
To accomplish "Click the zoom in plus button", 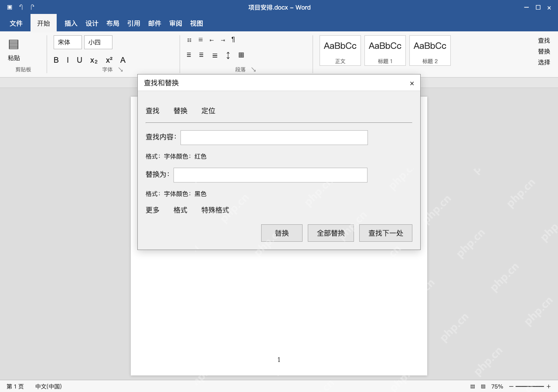I will click(548, 386).
